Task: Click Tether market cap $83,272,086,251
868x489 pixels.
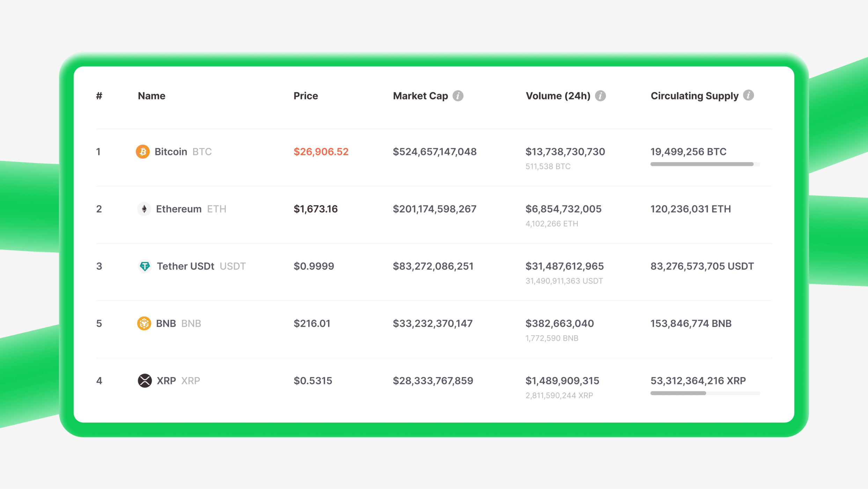Action: 433,266
